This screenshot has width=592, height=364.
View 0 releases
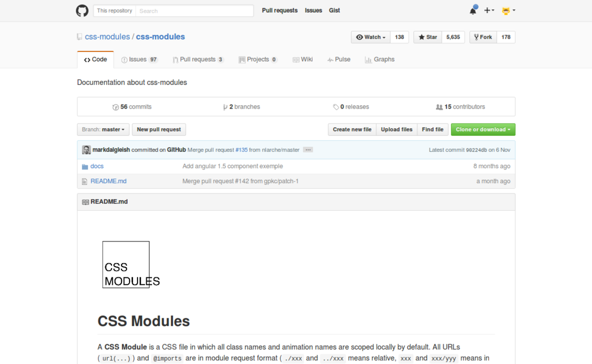point(351,107)
